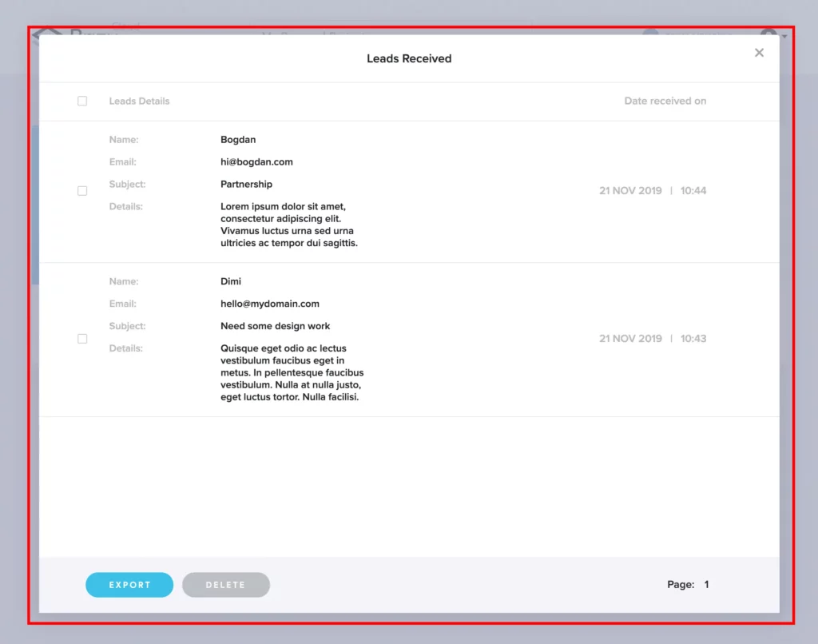818x644 pixels.
Task: Check the box for Dimi's lead
Action: tap(82, 339)
